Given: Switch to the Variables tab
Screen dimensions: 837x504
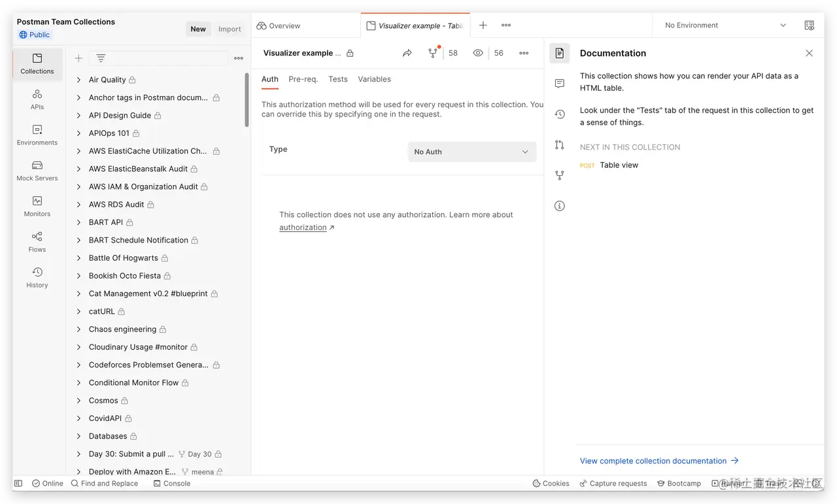Looking at the screenshot, I should pyautogui.click(x=375, y=79).
